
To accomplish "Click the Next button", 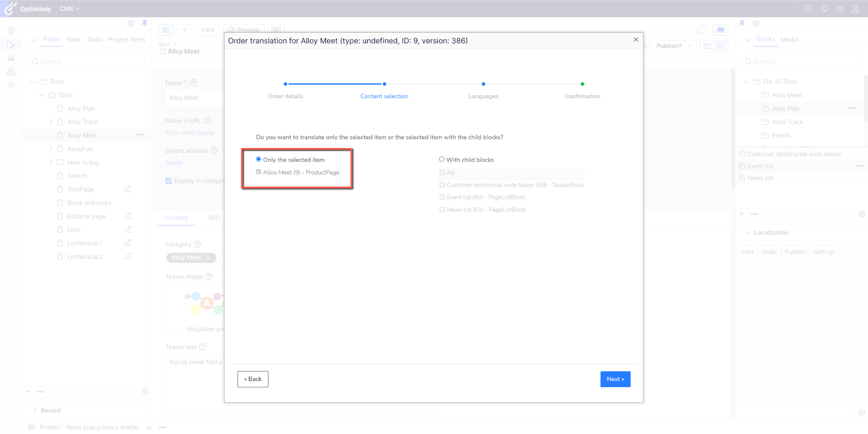I will 615,379.
